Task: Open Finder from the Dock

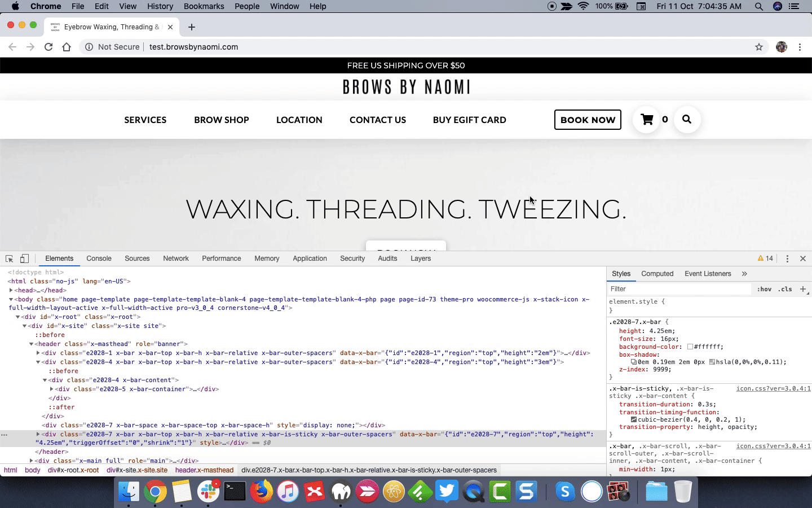Action: point(129,492)
